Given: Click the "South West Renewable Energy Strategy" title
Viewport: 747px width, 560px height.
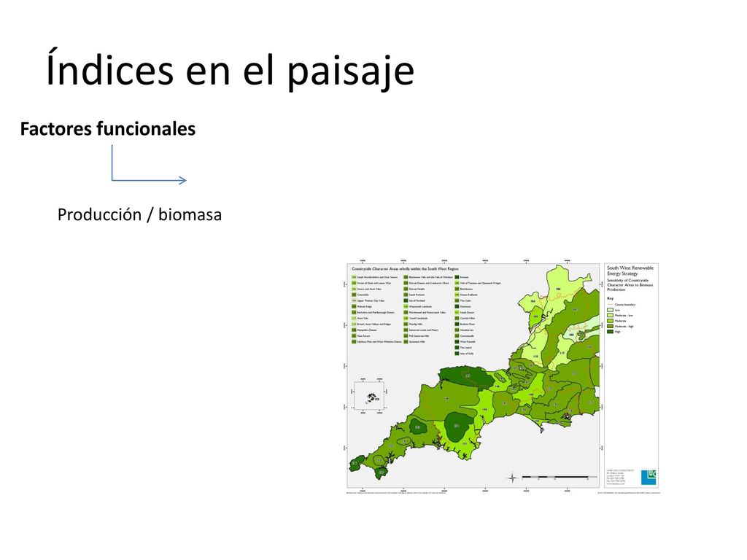Looking at the screenshot, I should (x=630, y=271).
